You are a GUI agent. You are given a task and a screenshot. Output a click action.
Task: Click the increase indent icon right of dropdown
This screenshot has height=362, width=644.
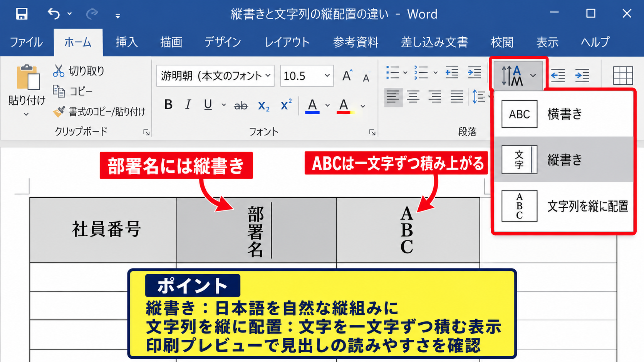coord(582,75)
